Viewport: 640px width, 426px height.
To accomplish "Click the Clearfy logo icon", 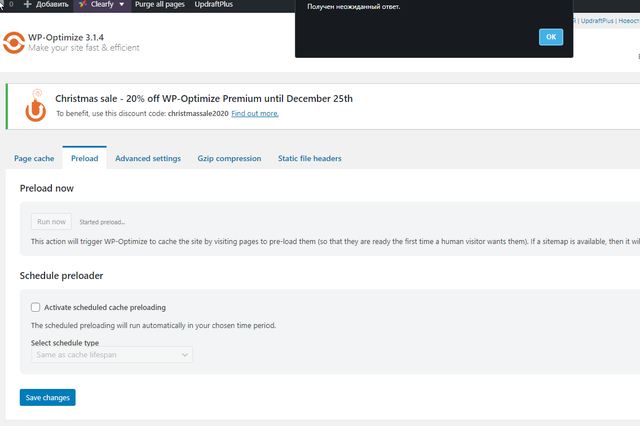I will (82, 4).
